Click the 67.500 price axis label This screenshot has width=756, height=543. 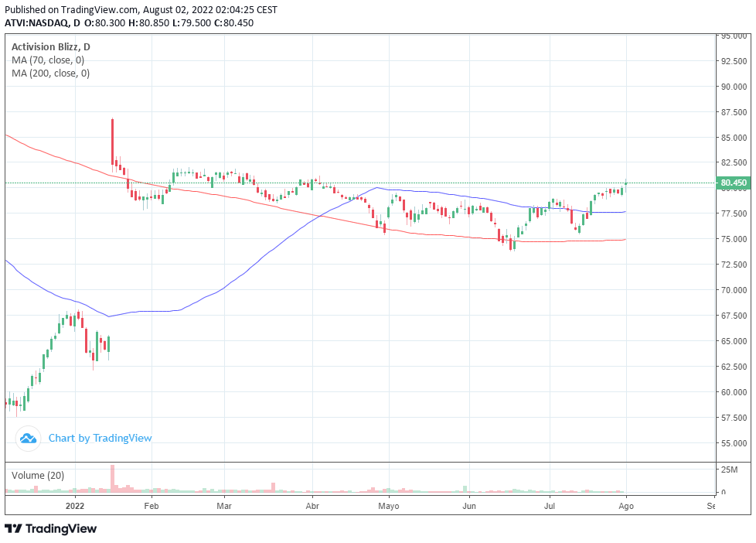(734, 316)
